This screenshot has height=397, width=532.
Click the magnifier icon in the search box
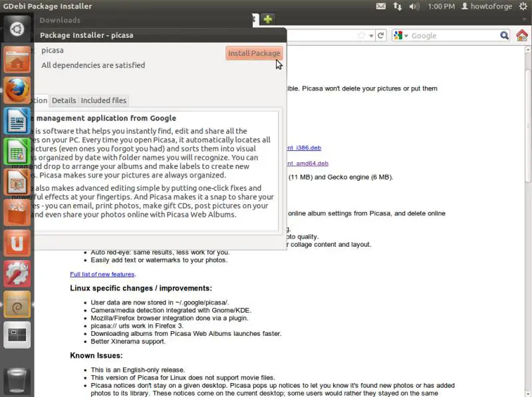[504, 35]
